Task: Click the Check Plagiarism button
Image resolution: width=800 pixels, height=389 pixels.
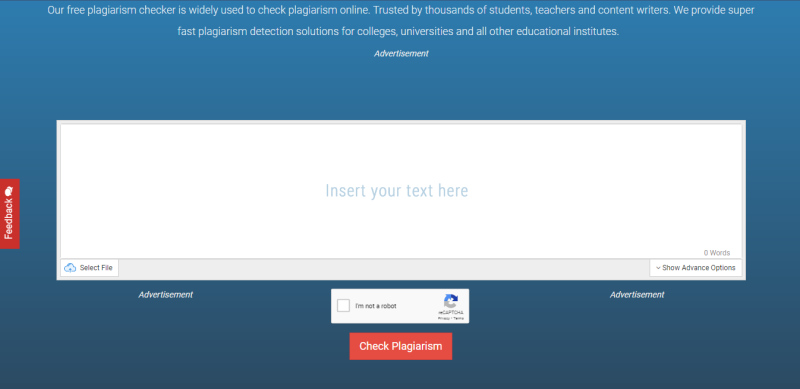Action: (x=401, y=346)
